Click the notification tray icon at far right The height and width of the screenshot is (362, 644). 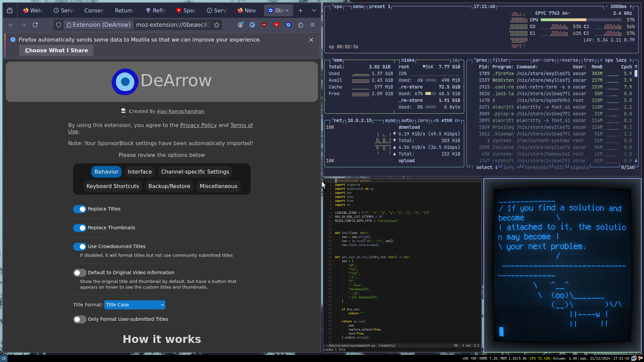point(640,358)
